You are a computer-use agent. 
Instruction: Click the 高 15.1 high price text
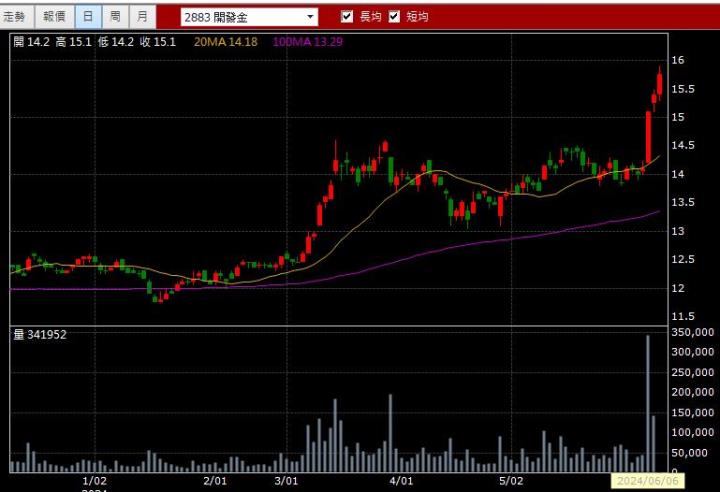(73, 42)
